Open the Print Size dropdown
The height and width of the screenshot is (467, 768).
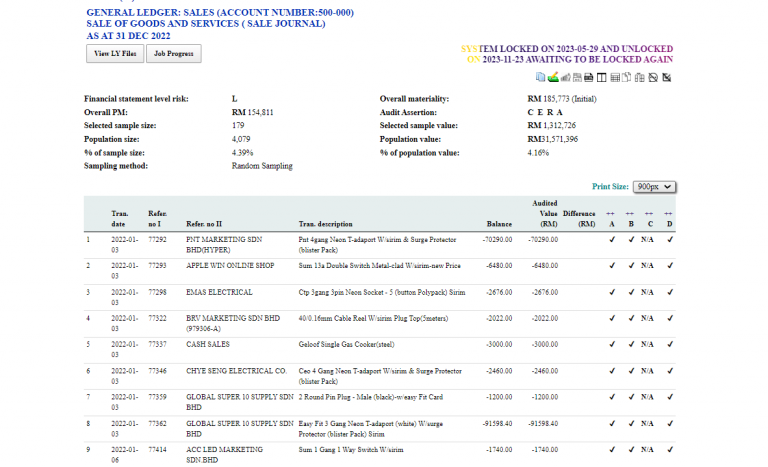pyautogui.click(x=654, y=187)
